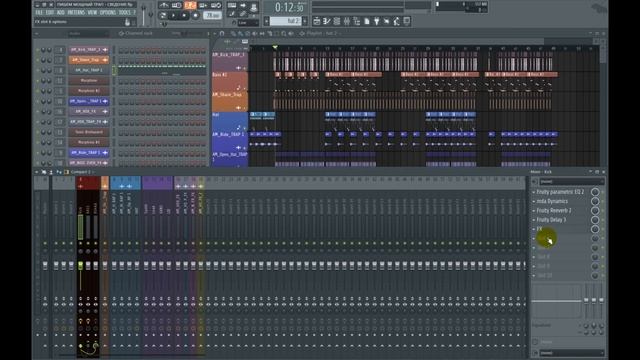Viewport: 640px width, 360px height.
Task: Click the master volume slider in top bar
Action: click(x=144, y=15)
